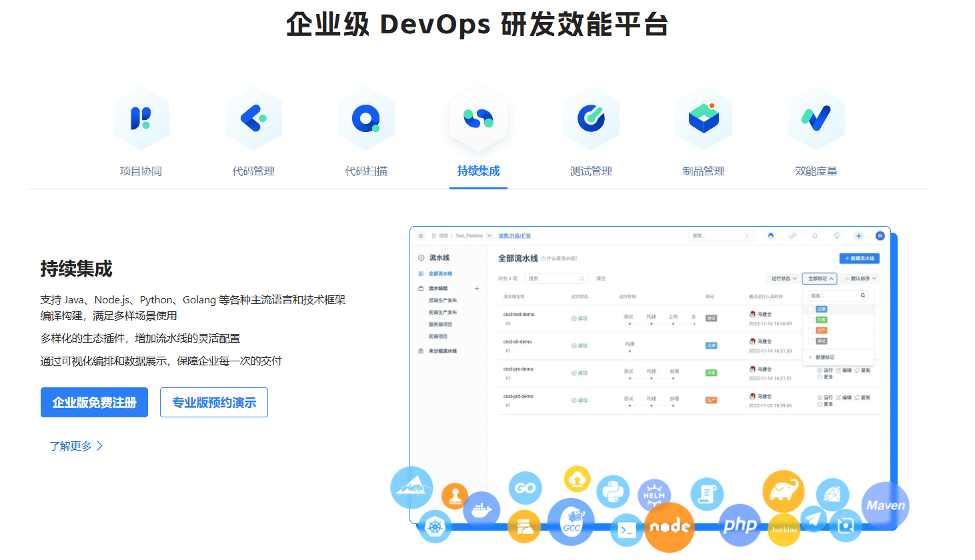Check the gray 测试 tag checkbox
This screenshot has width=975, height=560.
[811, 341]
